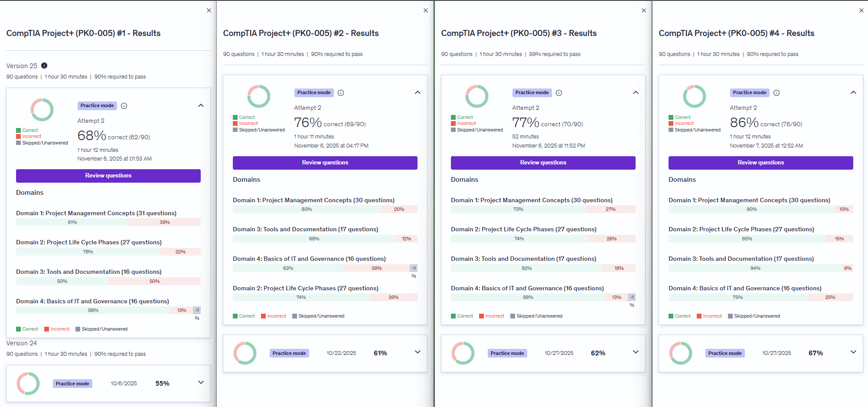Close the Project+ #2 Results panel
Image resolution: width=868 pixels, height=407 pixels.
426,10
